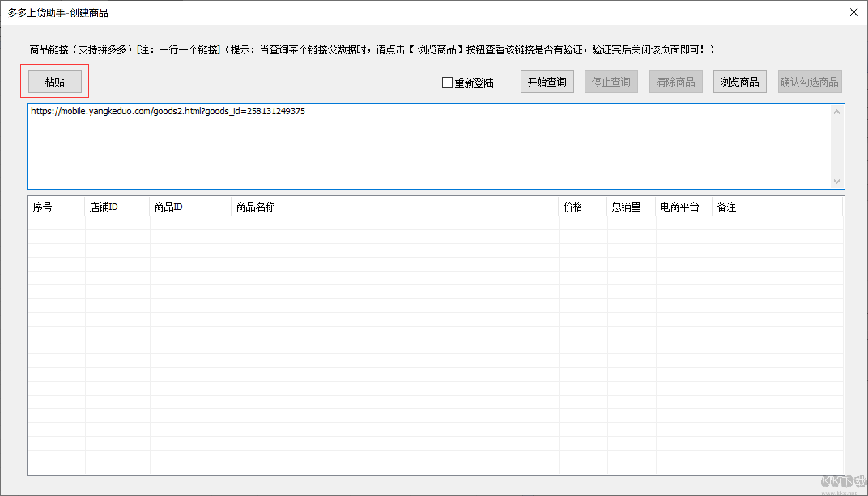Click inside the product link text area

[405, 150]
